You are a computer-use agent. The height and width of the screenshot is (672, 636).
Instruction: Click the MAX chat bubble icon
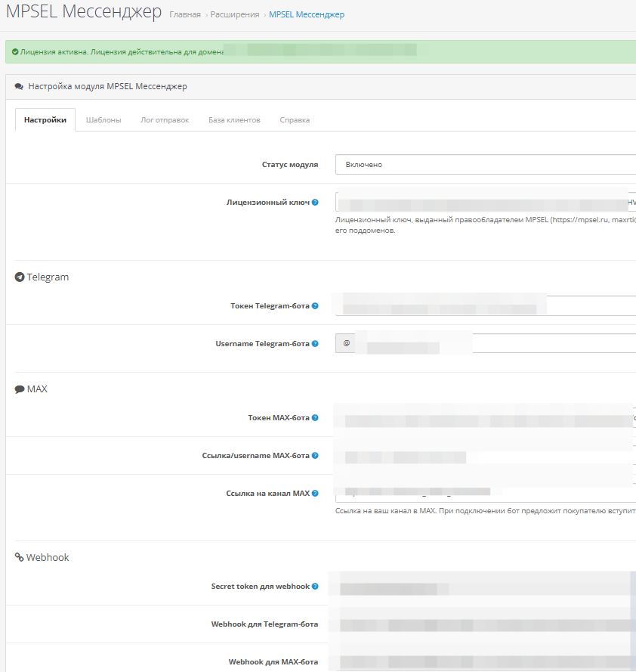(x=20, y=389)
